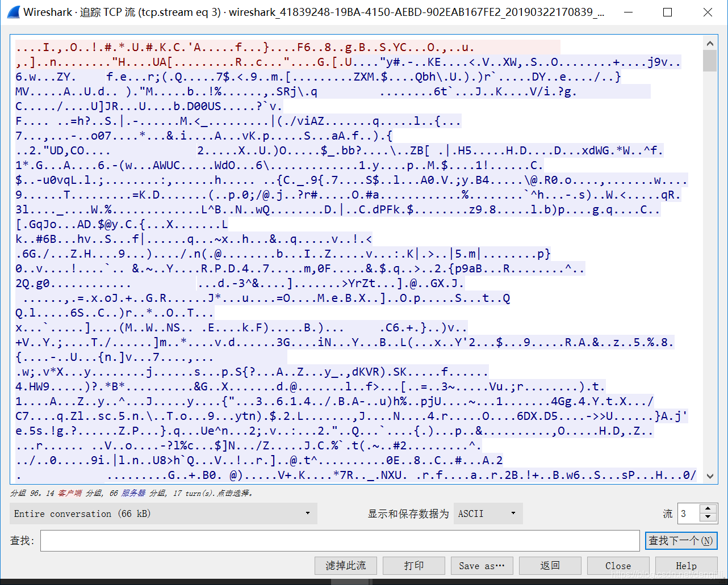The height and width of the screenshot is (585, 728).
Task: Click the Wireshark shark fin title icon
Action: pos(12,12)
